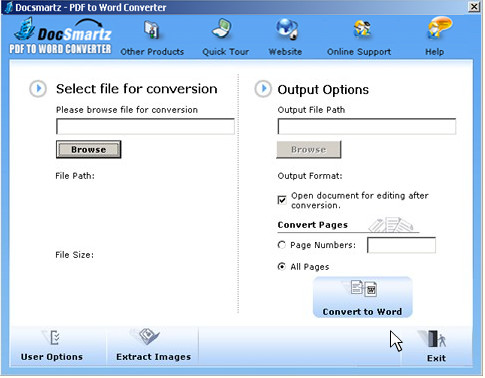
Task: Open the Other Products icon
Action: click(152, 30)
